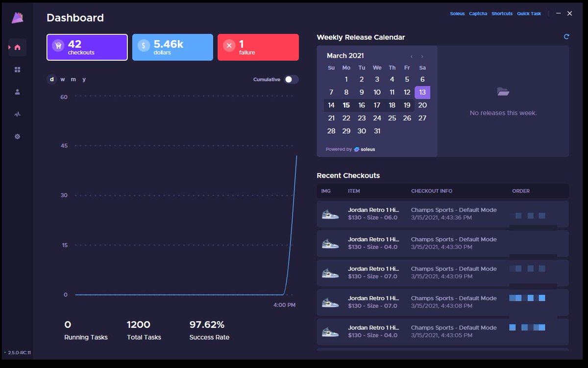Close the application window
The width and height of the screenshot is (588, 368).
tap(569, 14)
